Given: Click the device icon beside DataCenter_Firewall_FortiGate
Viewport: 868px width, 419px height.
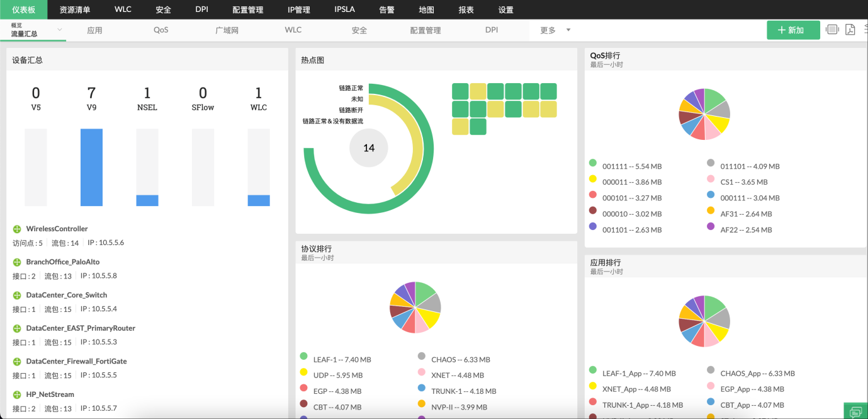Looking at the screenshot, I should [17, 362].
